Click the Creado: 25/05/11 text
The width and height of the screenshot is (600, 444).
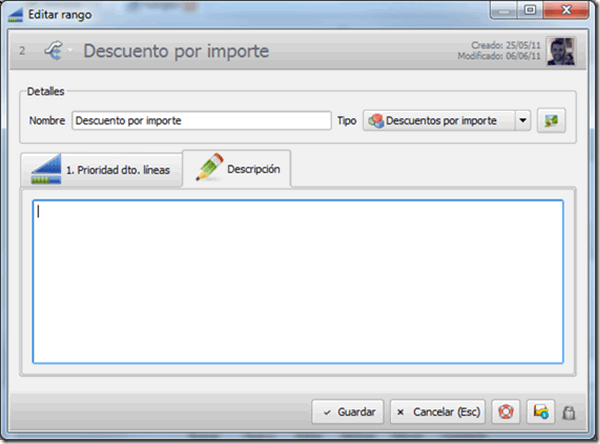(505, 45)
